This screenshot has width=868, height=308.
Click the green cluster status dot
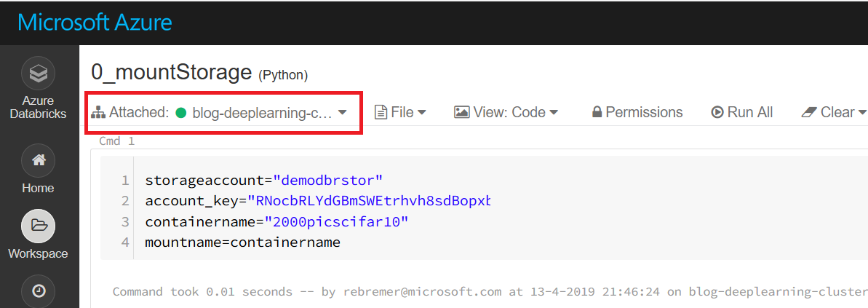(x=181, y=112)
